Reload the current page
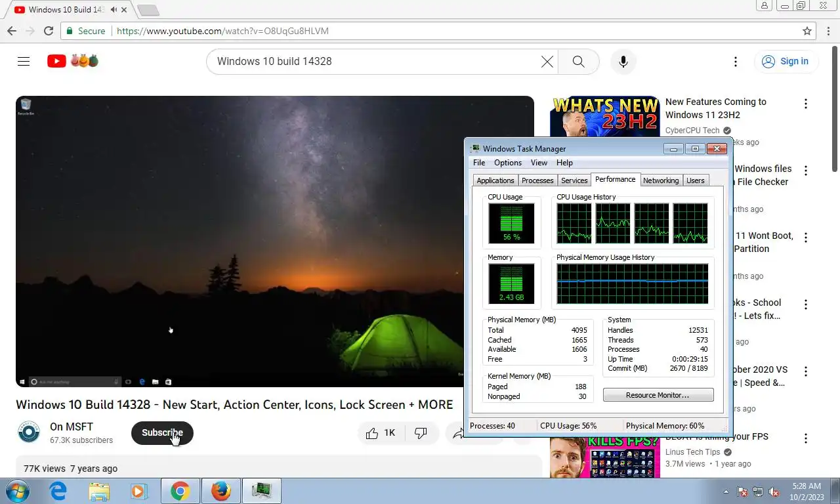The image size is (840, 504). coord(48,31)
